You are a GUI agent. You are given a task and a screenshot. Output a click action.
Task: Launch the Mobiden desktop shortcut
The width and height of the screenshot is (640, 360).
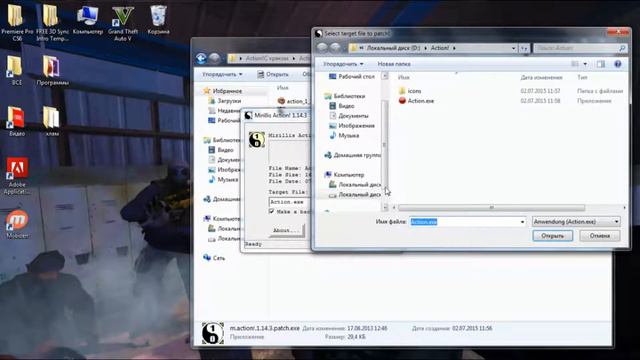pyautogui.click(x=17, y=224)
